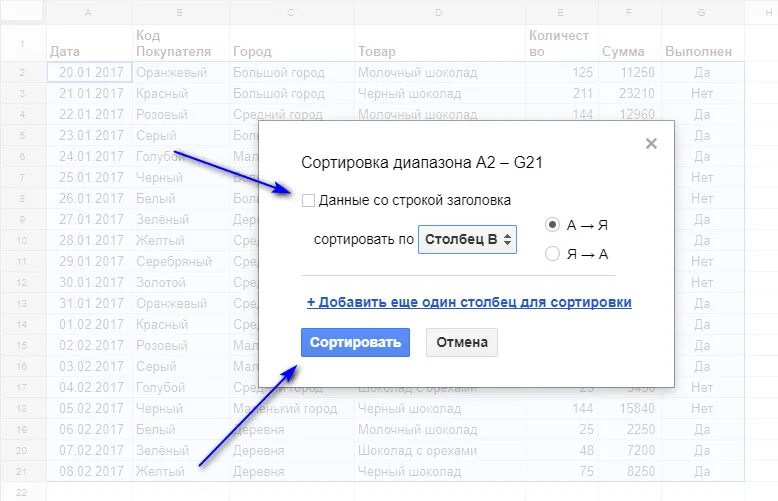
Task: Click the date cell '26.01.2017'
Action: tap(89, 198)
